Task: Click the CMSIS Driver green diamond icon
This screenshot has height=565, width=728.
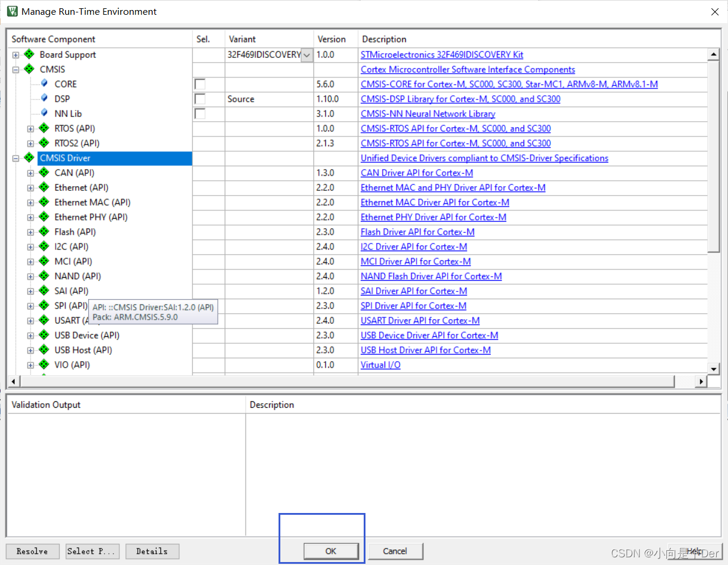Action: pos(29,158)
